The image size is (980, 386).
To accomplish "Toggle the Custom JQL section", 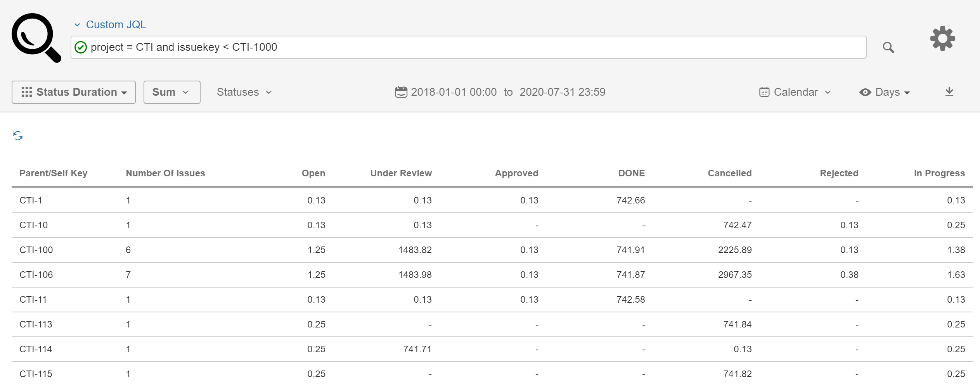I will (78, 24).
